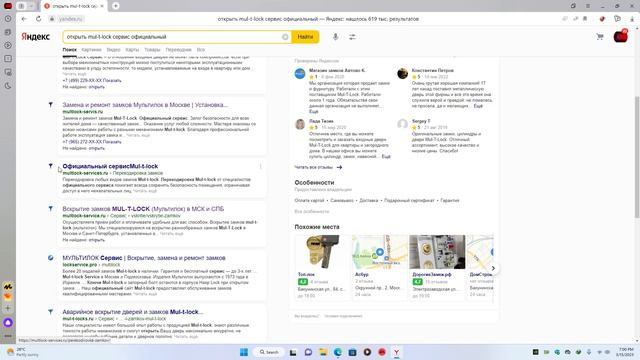Open the user profile avatar
The image size is (640, 360).
pos(620,36)
